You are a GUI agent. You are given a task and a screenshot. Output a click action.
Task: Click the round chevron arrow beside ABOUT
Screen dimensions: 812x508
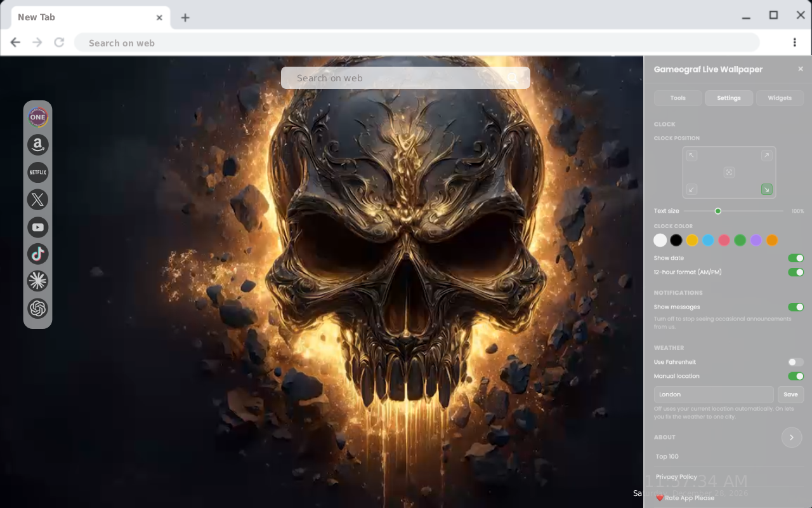click(x=792, y=437)
